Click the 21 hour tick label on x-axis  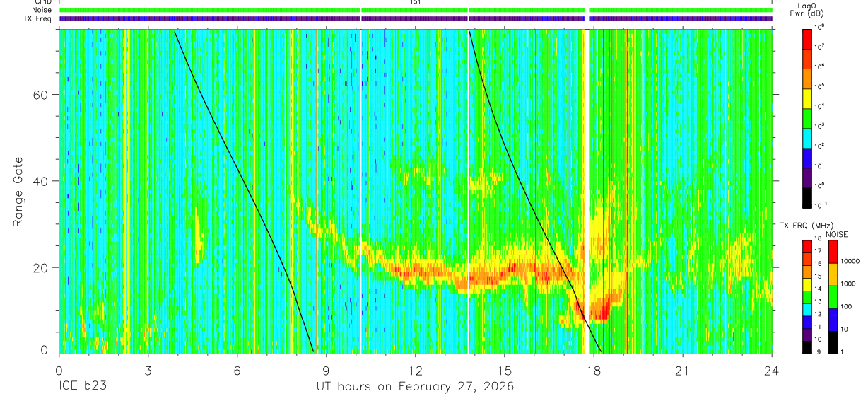pos(683,371)
